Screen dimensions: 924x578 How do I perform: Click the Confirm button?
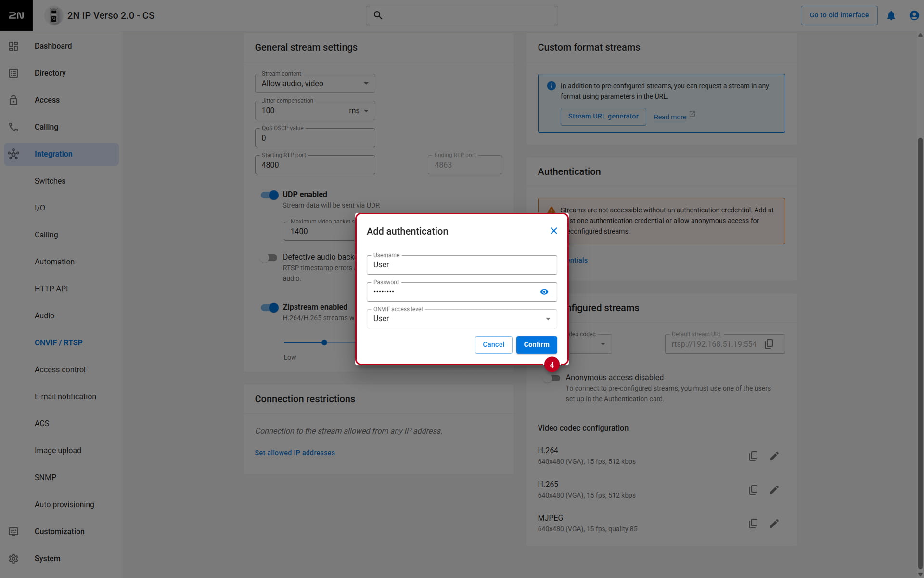pos(537,345)
